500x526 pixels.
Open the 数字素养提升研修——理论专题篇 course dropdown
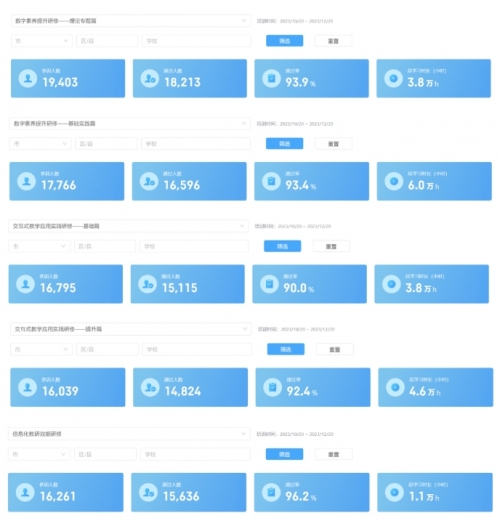(x=131, y=21)
